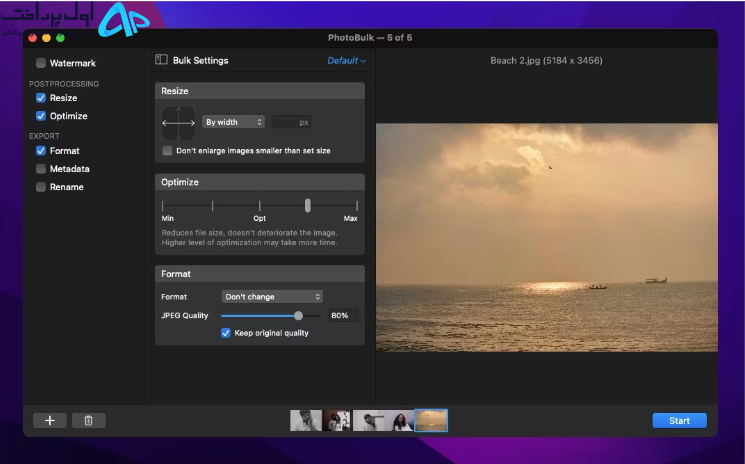Uncheck the Optimize option in sidebar
Viewport: 745px width, 464px height.
point(41,116)
